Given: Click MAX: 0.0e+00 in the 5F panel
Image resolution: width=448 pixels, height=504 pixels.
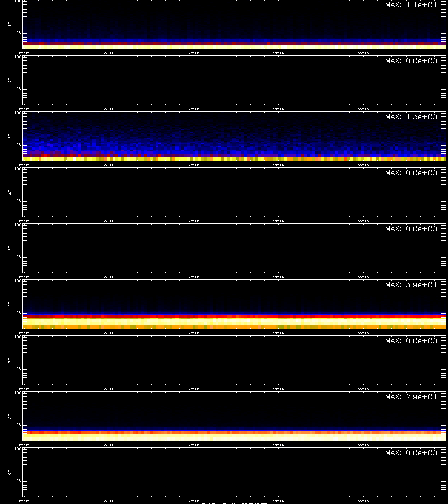Looking at the screenshot, I should point(411,228).
